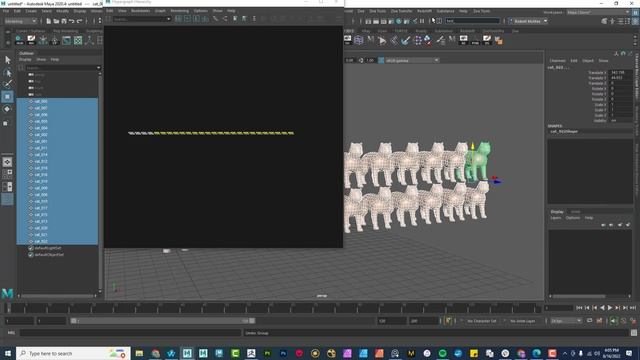Click the time slider scrub bar
Image resolution: width=640 pixels, height=360 pixels.
[x=273, y=308]
